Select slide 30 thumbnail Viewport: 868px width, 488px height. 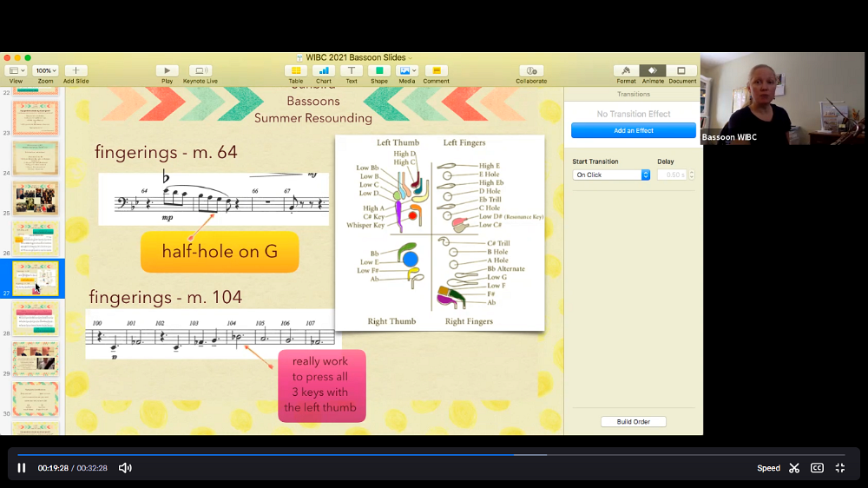point(36,399)
